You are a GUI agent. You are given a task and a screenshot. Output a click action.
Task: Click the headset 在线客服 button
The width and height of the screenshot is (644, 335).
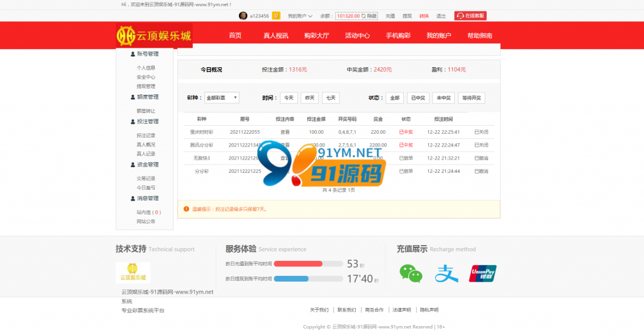470,16
